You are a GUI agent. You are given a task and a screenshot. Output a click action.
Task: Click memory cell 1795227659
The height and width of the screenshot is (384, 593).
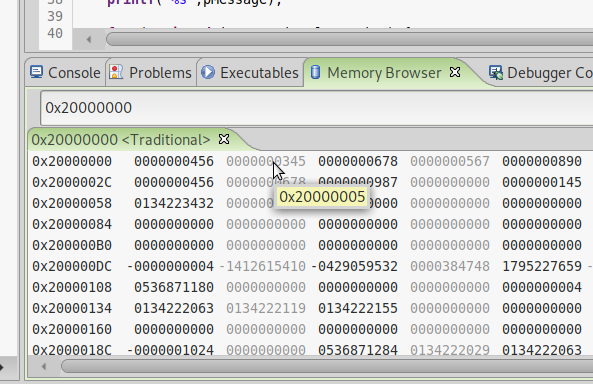(x=542, y=266)
